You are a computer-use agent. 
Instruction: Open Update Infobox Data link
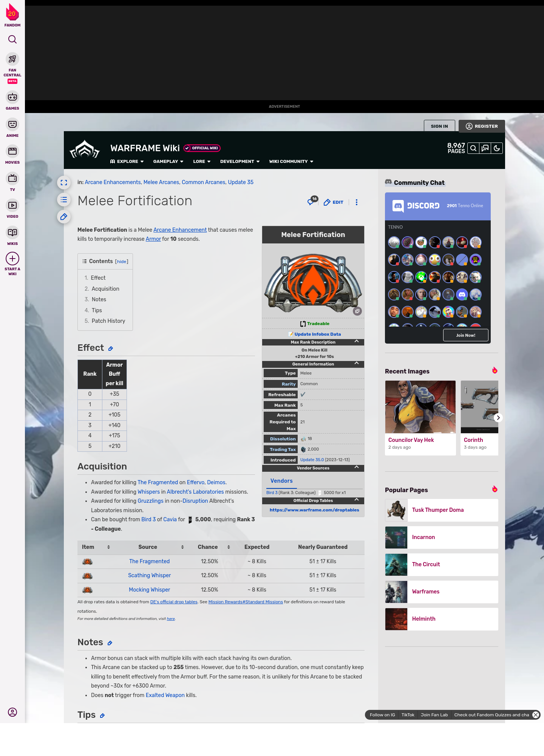click(317, 334)
